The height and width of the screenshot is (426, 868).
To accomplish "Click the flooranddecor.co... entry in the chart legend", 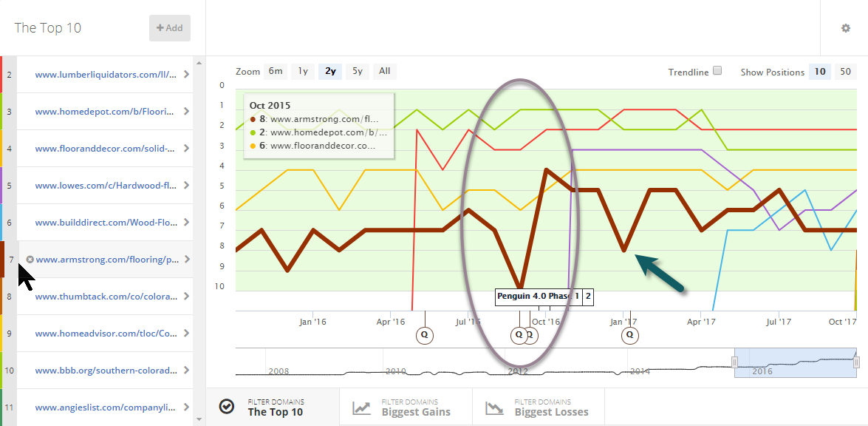I will point(313,146).
